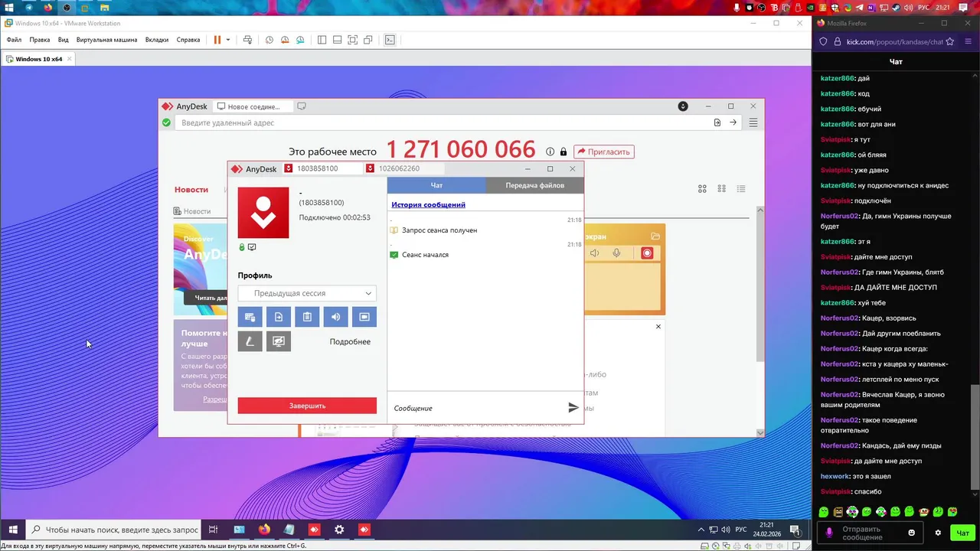Click Send Ctrl+Alt+Del toolbar icon

tap(247, 40)
